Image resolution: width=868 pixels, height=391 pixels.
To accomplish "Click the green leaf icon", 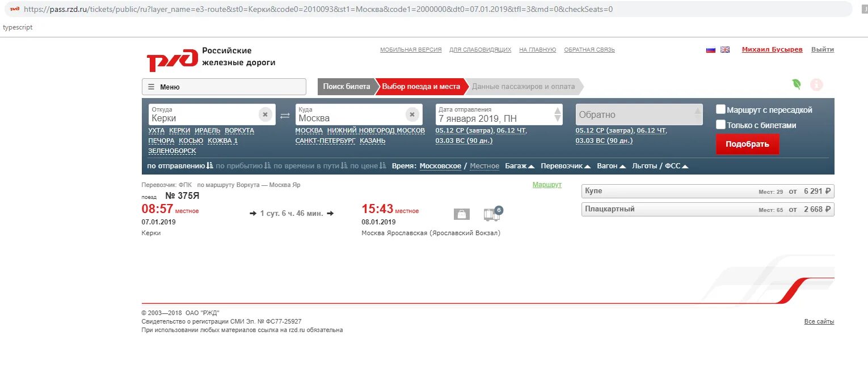I will click(x=797, y=84).
